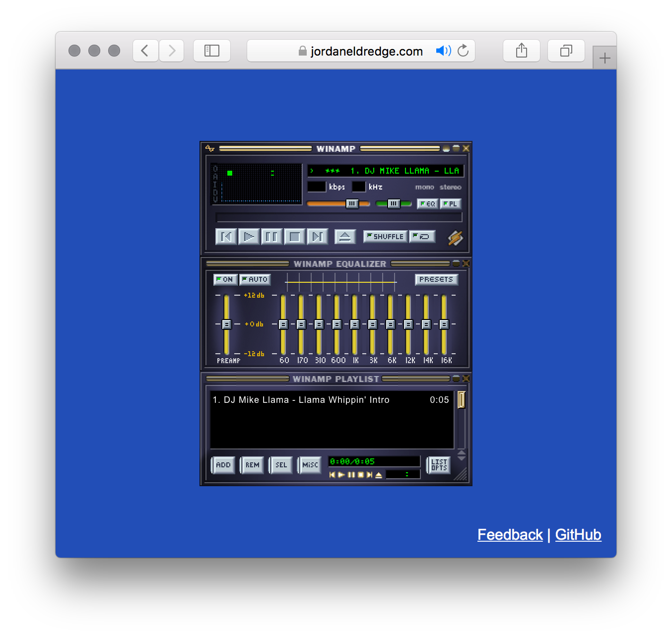Click the Eject button to open a file
Viewport: 672px width, 637px height.
tap(345, 237)
